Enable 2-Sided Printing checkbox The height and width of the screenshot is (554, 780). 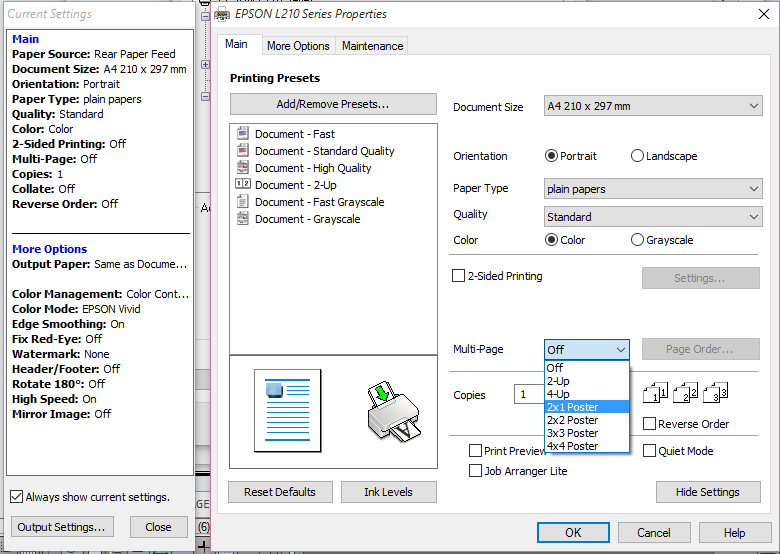pos(458,276)
